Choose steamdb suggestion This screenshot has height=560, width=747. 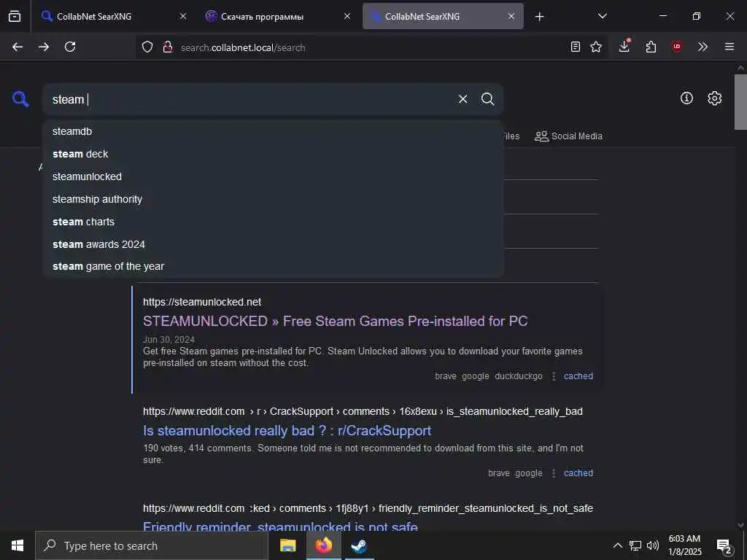273,131
